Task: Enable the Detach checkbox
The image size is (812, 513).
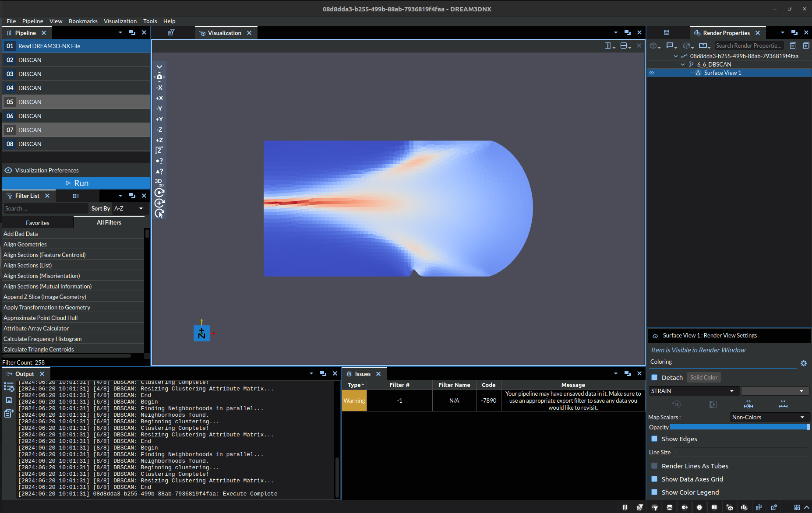Action: (654, 377)
